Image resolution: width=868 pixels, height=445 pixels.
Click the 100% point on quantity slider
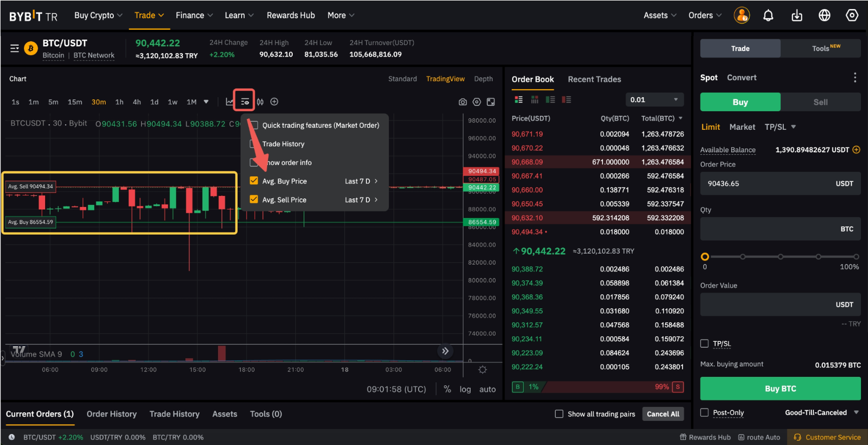click(x=855, y=257)
